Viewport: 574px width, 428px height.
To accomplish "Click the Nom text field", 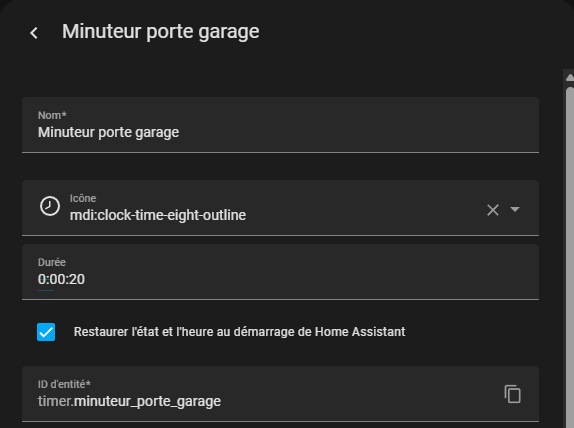I will 280,125.
